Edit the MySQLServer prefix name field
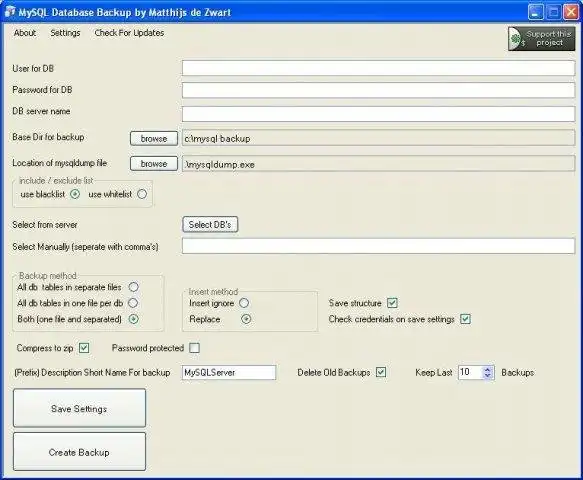Screen dimensions: 583x480 click(x=229, y=372)
